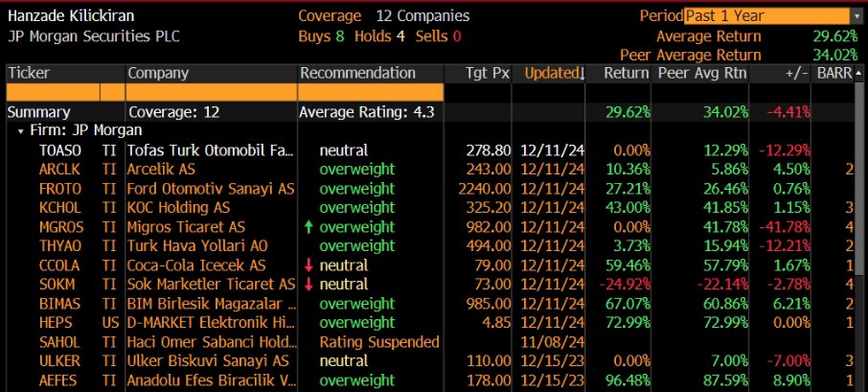Open Sok Marketler Ticaret AS company name
Image resolution: width=868 pixels, height=392 pixels.
pyautogui.click(x=211, y=285)
